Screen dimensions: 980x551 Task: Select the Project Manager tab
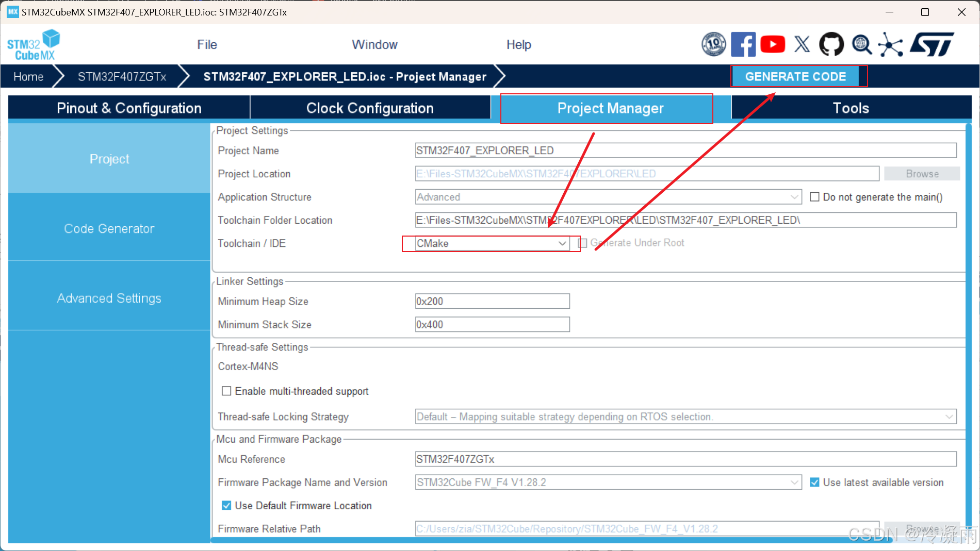(610, 108)
